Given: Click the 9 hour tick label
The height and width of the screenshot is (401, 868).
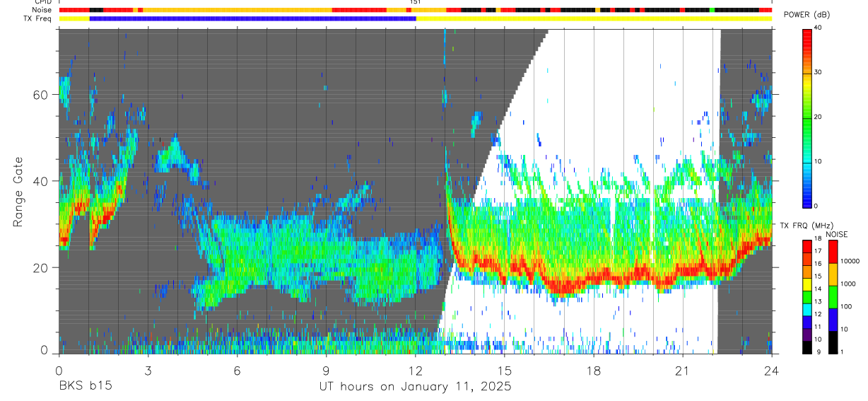Looking at the screenshot, I should click(326, 371).
